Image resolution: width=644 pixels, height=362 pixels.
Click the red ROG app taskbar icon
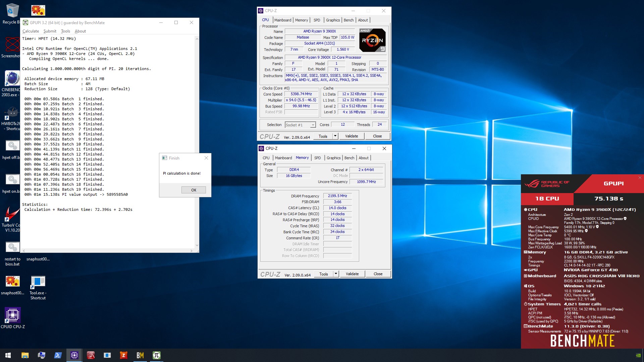[91, 355]
